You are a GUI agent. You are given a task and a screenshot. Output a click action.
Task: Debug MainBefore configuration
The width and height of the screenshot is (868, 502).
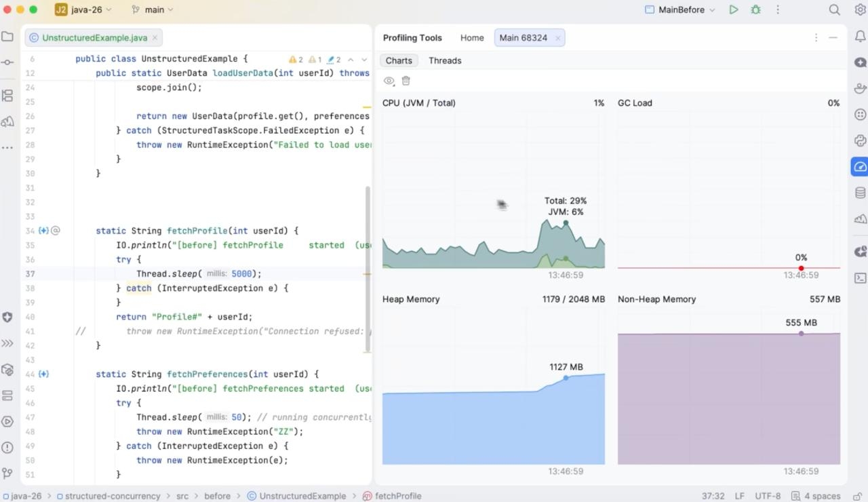point(755,9)
